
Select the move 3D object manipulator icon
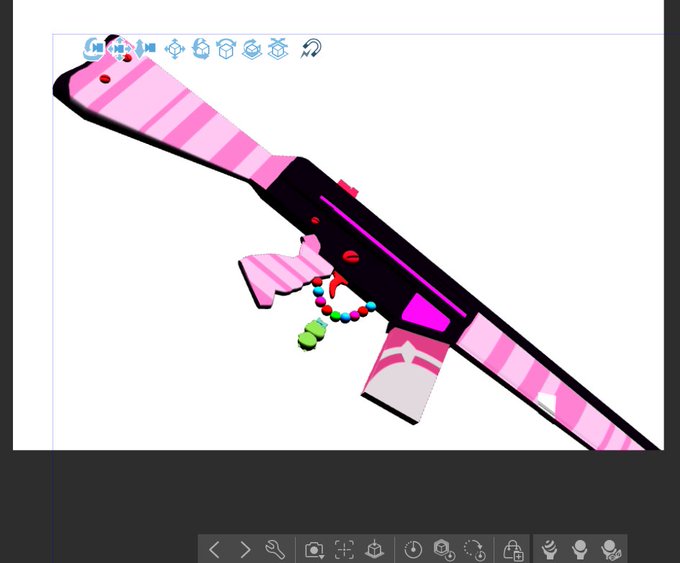pos(175,49)
